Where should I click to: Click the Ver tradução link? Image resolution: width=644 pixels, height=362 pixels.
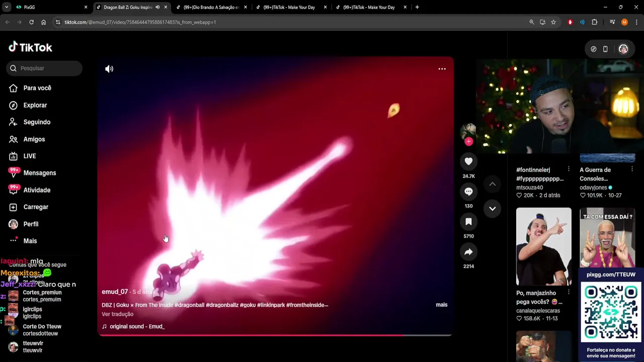(117, 314)
